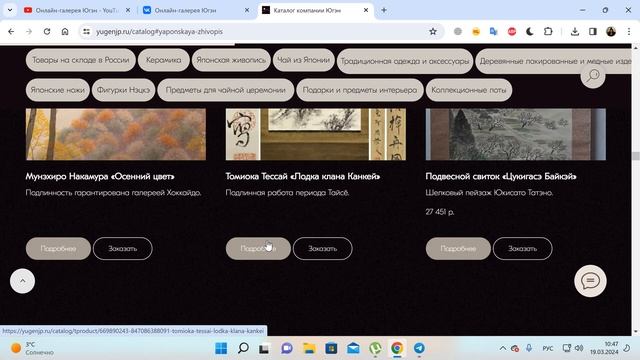Toggle dark mode moon extension
This screenshot has height=360, width=640.
(530, 31)
